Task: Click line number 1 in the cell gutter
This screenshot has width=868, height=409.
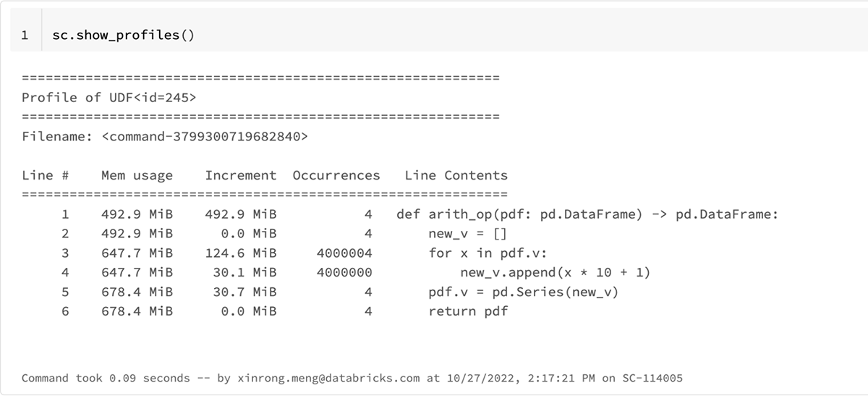Action: click(x=25, y=35)
